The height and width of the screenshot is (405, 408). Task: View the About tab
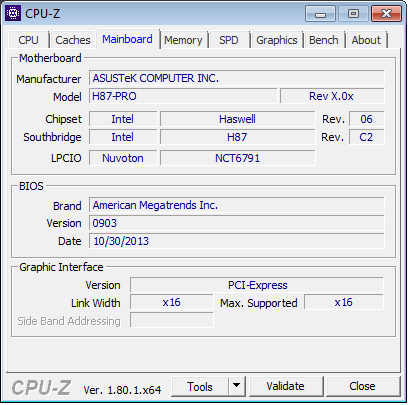366,40
